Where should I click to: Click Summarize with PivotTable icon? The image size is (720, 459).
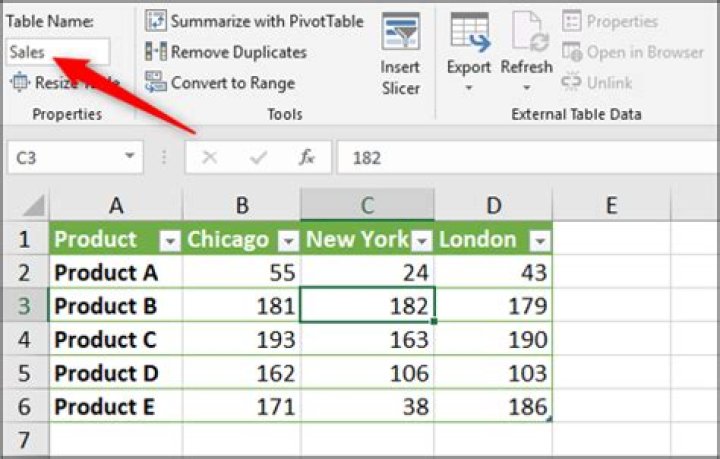(156, 21)
